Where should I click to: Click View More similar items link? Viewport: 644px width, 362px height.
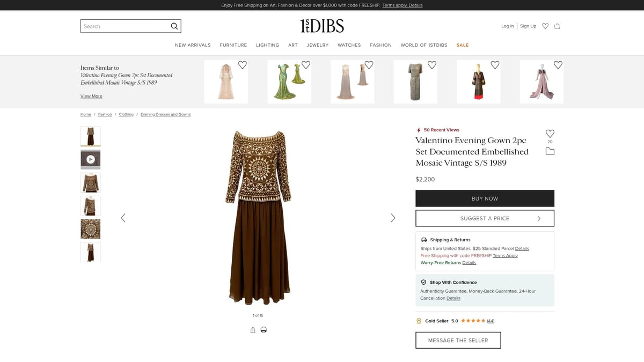[91, 96]
